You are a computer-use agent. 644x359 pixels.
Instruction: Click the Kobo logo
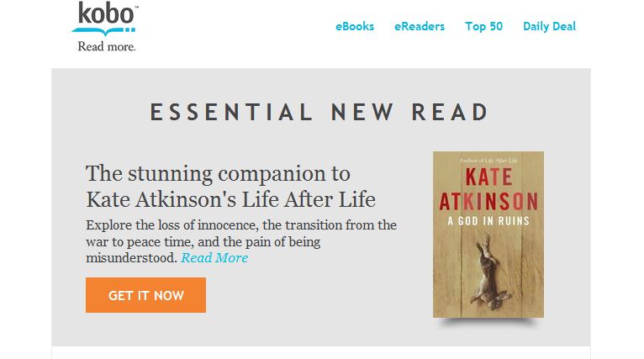point(105,15)
